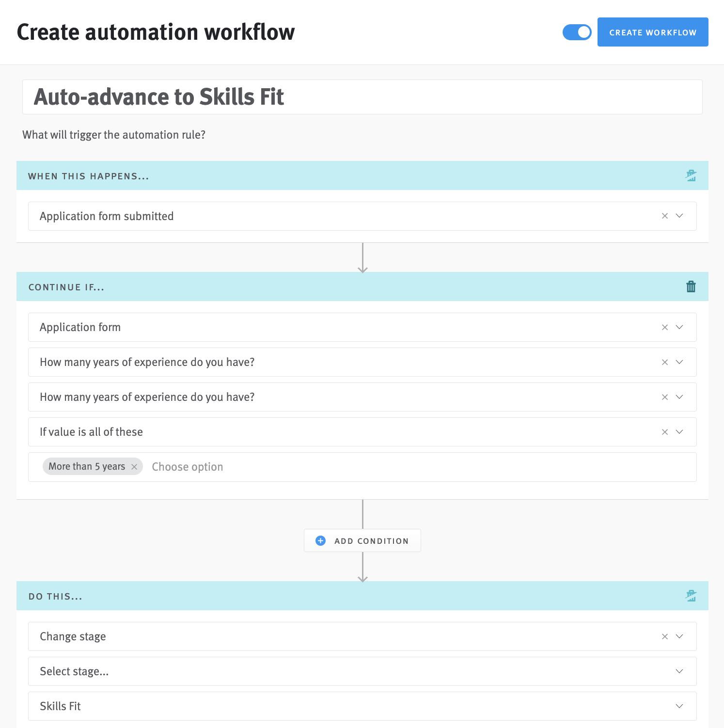The image size is (724, 728).
Task: Remove the 'Change stage' action
Action: 664,636
